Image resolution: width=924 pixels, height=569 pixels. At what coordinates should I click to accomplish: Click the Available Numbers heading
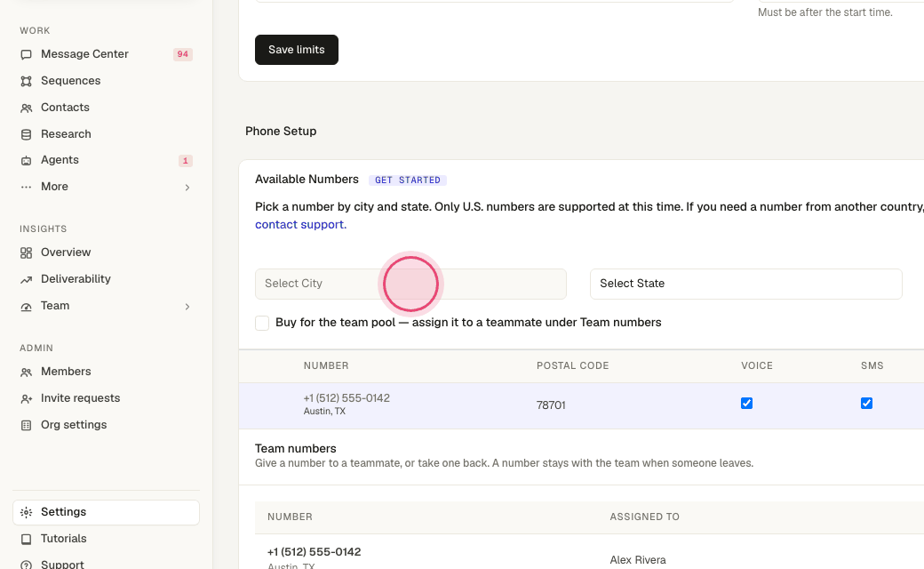point(307,180)
